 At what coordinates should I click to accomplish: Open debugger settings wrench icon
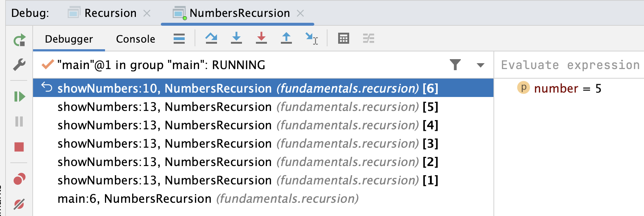19,65
